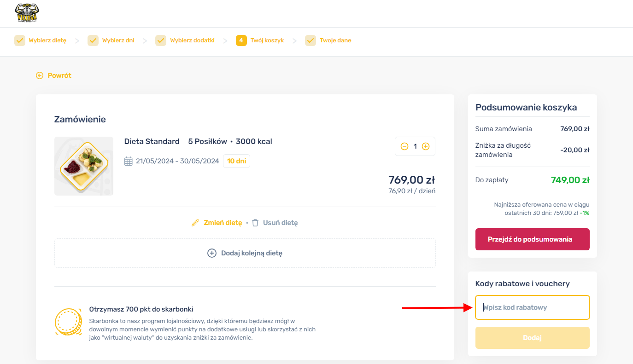Click the circled plus icon to add another diet
The height and width of the screenshot is (364, 633).
coord(212,253)
